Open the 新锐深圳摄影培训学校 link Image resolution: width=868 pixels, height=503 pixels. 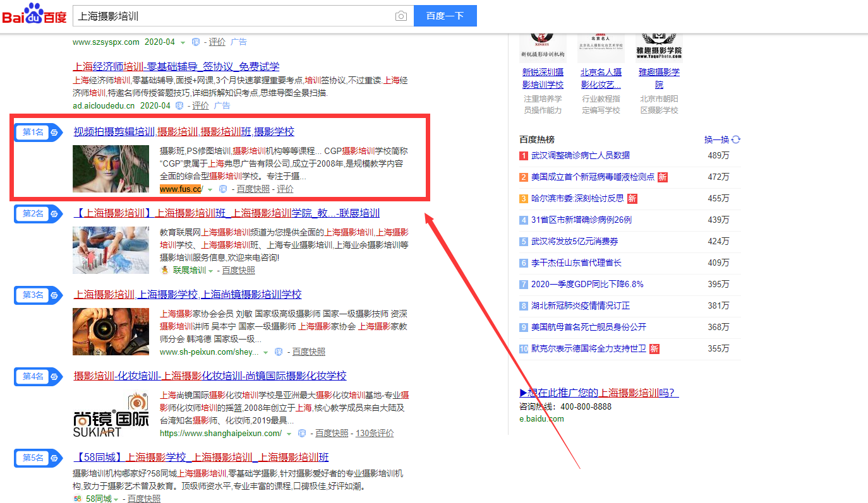tap(543, 78)
